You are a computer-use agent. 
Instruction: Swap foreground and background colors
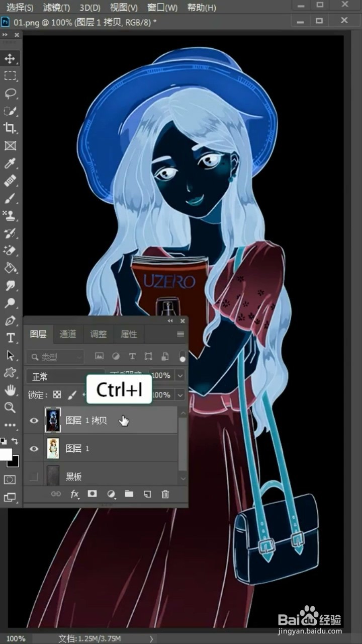15,441
